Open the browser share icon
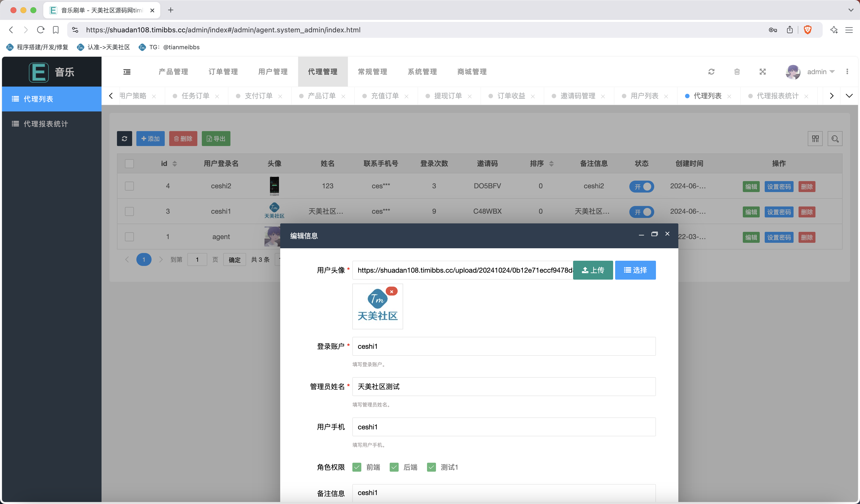 pos(790,30)
